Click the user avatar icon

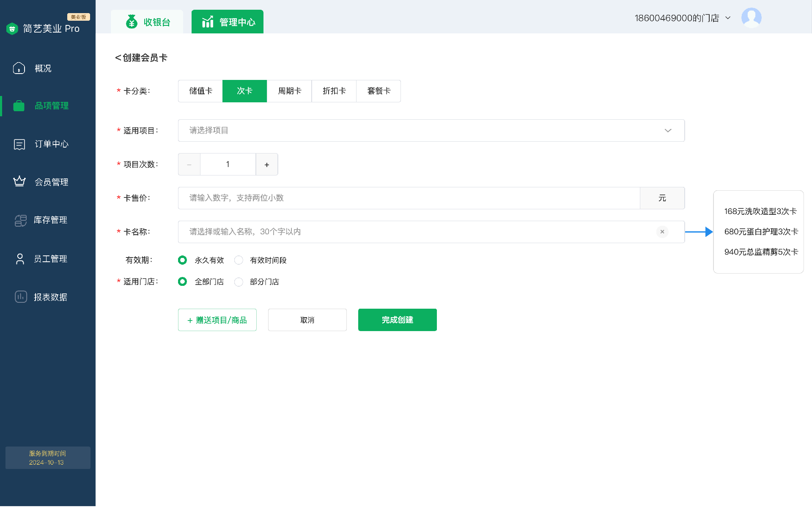751,18
